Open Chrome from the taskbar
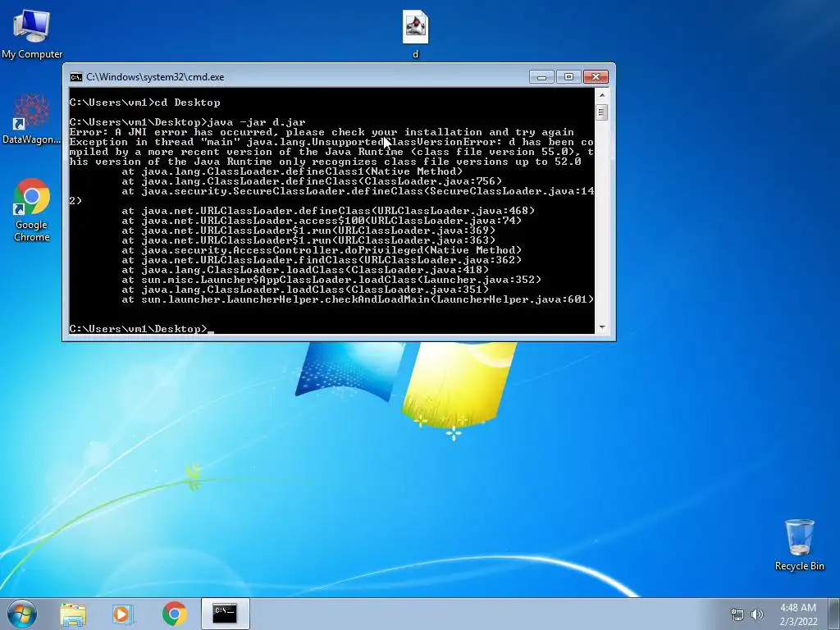 (174, 614)
